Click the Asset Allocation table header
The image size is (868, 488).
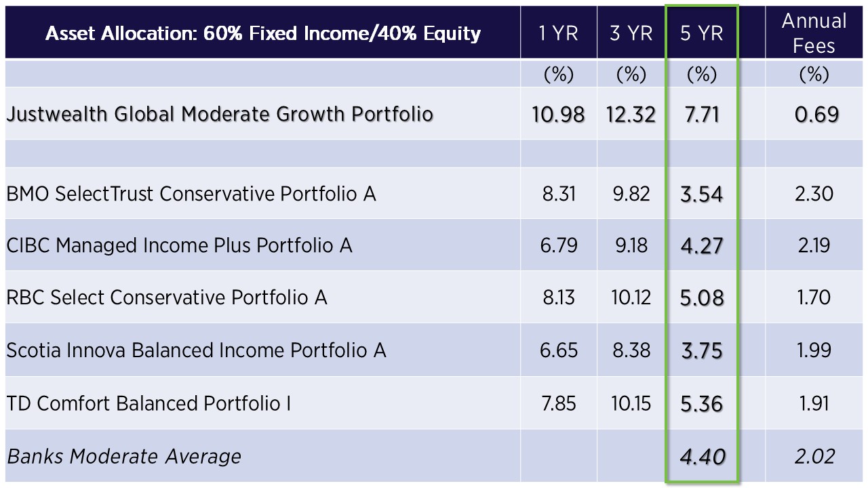point(263,33)
